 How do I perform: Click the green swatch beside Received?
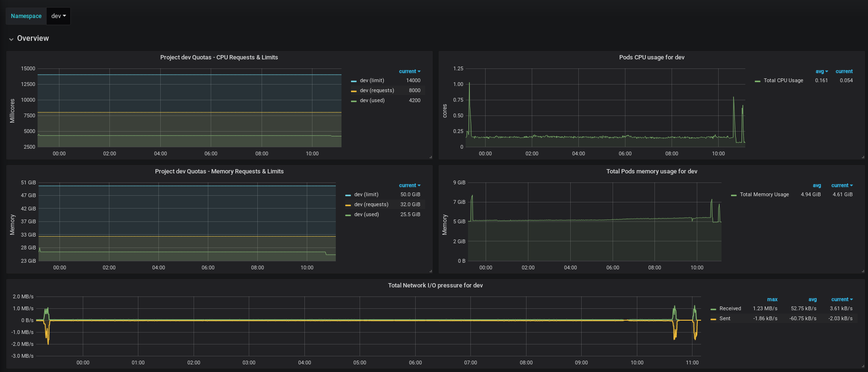click(713, 309)
